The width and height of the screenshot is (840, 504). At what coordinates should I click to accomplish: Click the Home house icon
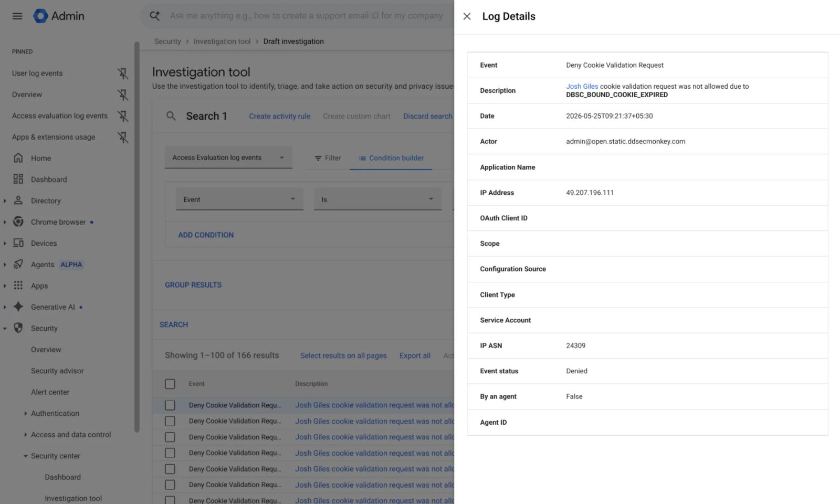tap(18, 158)
